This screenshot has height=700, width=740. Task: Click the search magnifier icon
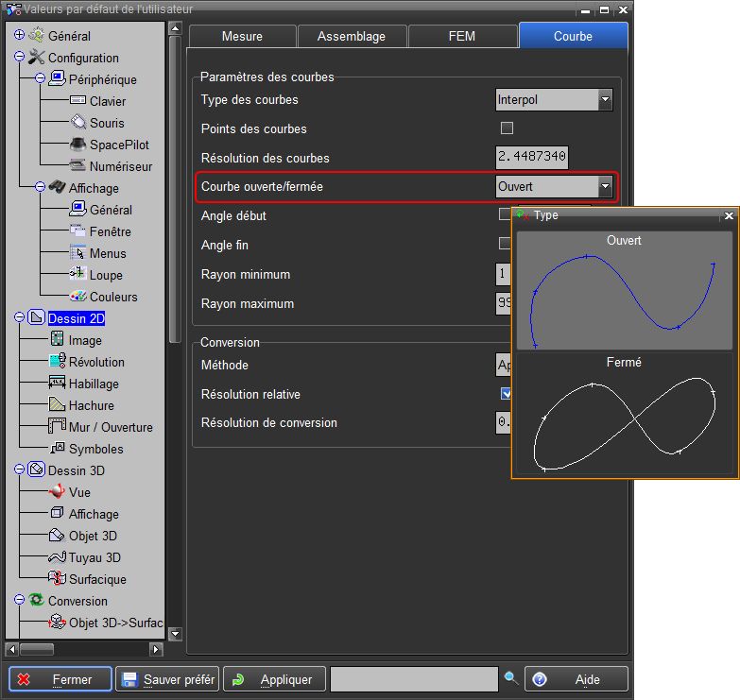(511, 678)
